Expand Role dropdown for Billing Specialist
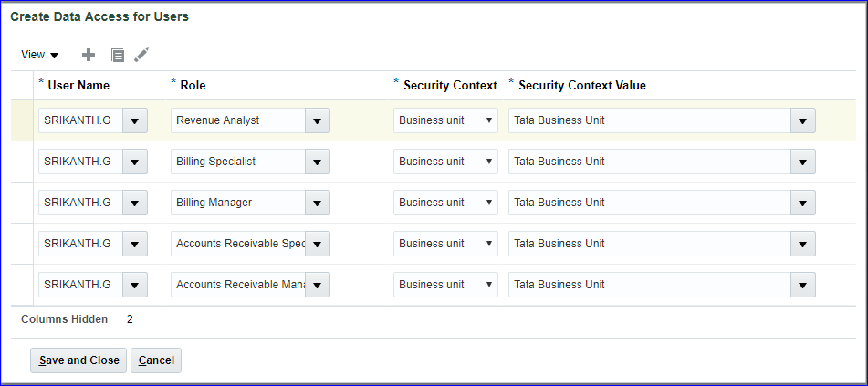Image resolution: width=868 pixels, height=386 pixels. pos(318,162)
